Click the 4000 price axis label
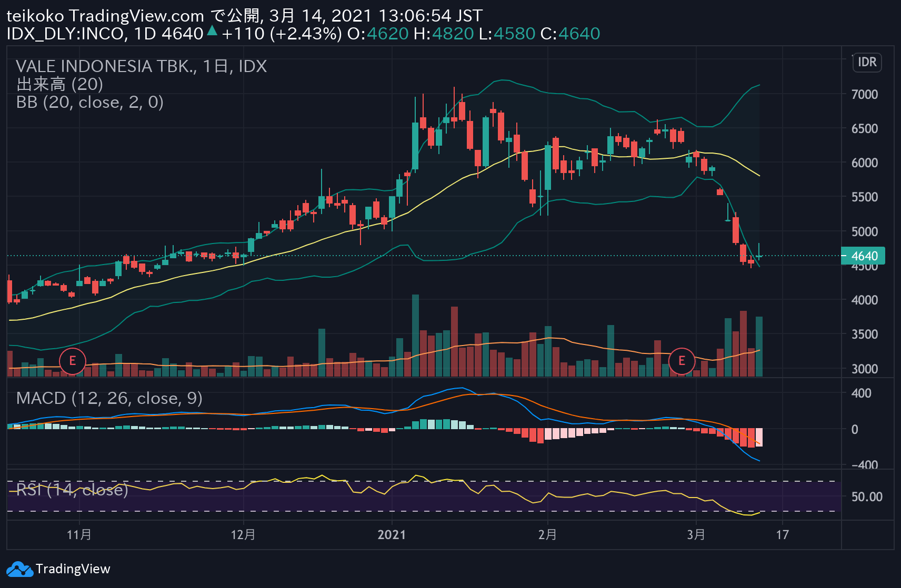Screen dimensions: 901x588 pos(865,300)
